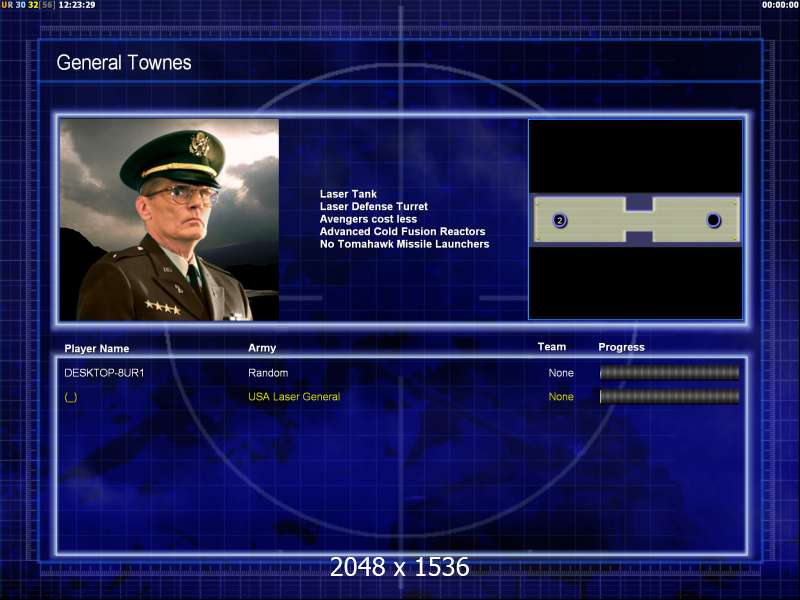Screen dimensions: 800x600
Task: Select player DESKTOP-8UR1 name
Action: (x=104, y=373)
